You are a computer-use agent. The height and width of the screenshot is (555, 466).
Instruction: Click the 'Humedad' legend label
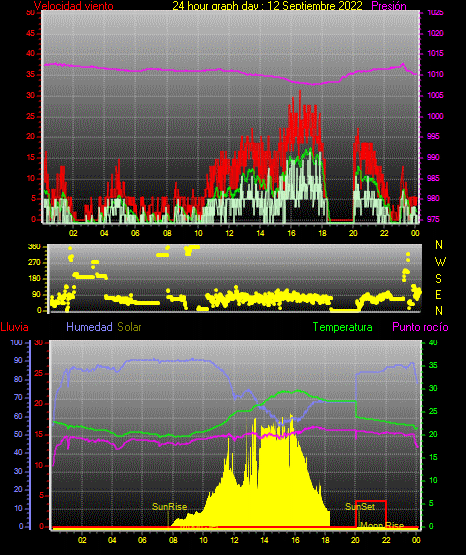point(89,327)
